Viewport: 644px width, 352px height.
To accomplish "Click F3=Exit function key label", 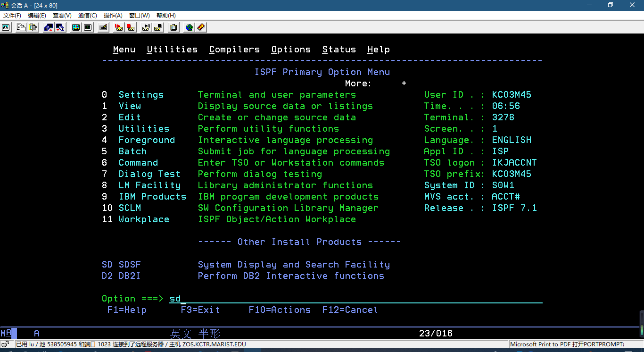I will [x=200, y=310].
